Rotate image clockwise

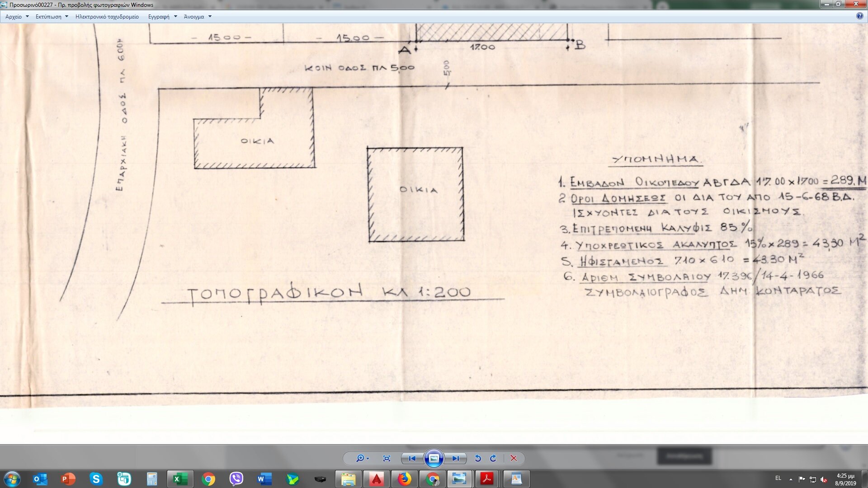pos(493,458)
